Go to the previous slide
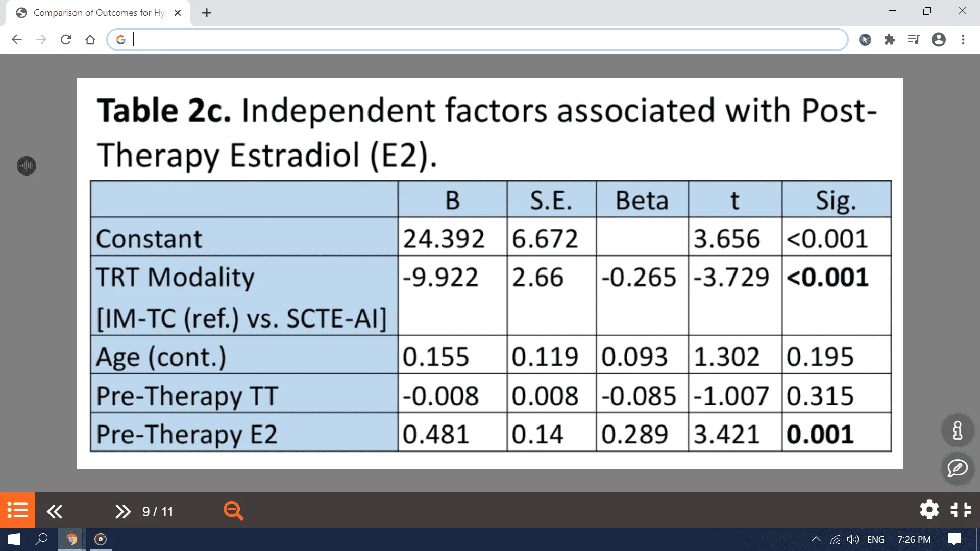This screenshot has width=980, height=551. click(x=55, y=511)
